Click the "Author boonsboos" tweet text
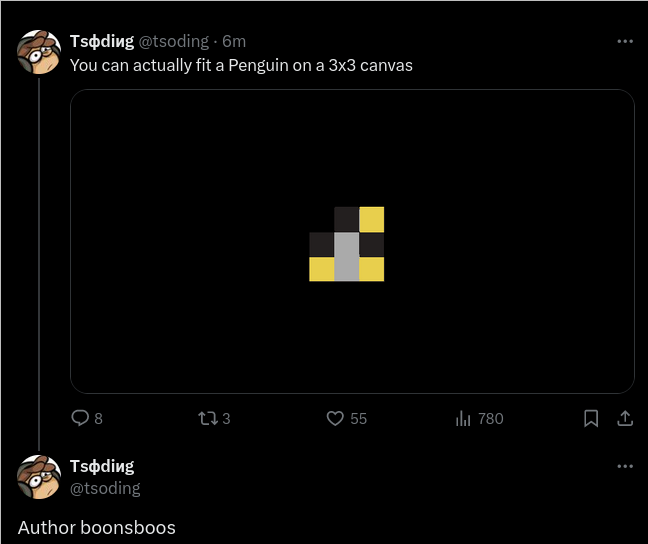Viewport: 648px width, 544px height. point(97,527)
